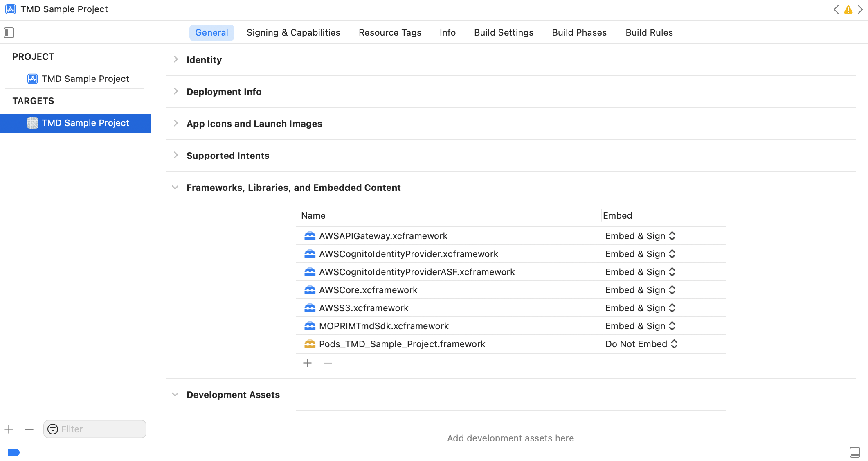This screenshot has width=868, height=461.
Task: Click the filter icon in sidebar filter field
Action: [53, 429]
